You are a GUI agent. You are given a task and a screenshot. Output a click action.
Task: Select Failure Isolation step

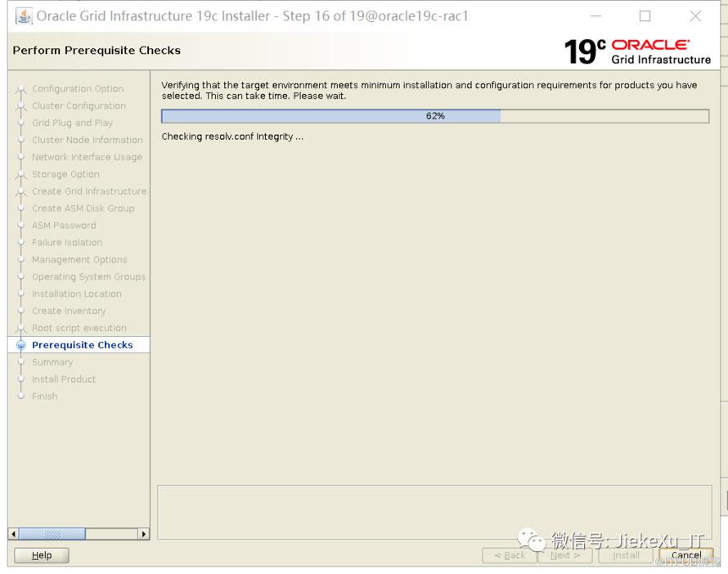[x=67, y=243]
